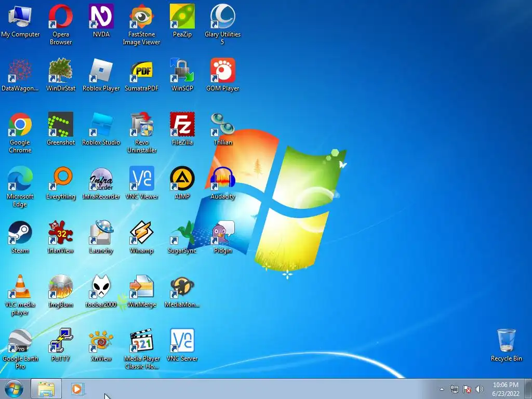Click the foobar2000 shortcut icon

(101, 286)
